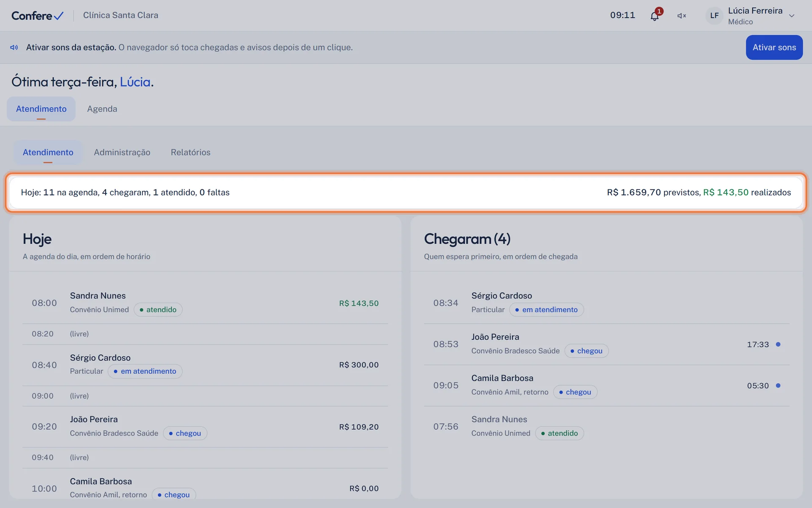
Task: Open the notifications bell
Action: (x=655, y=16)
